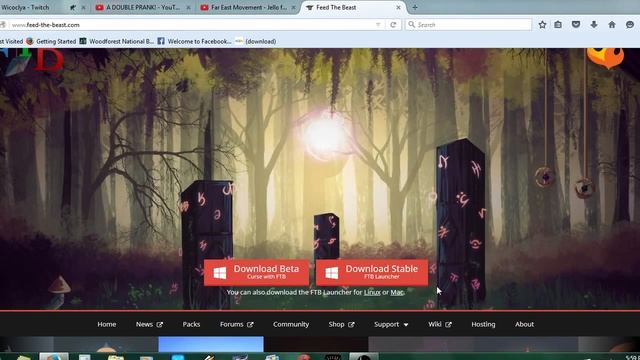Follow the Linux download link
Image resolution: width=640 pixels, height=360 pixels.
(372, 292)
